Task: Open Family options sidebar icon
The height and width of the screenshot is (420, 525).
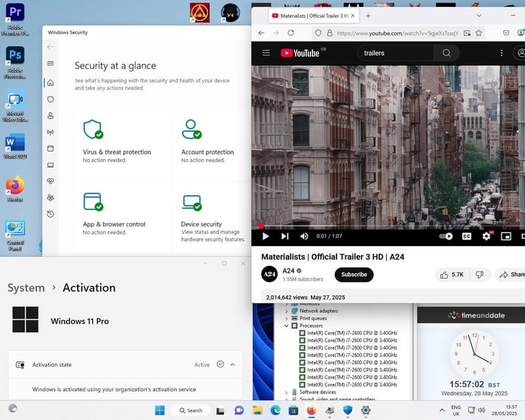Action: 51,198
